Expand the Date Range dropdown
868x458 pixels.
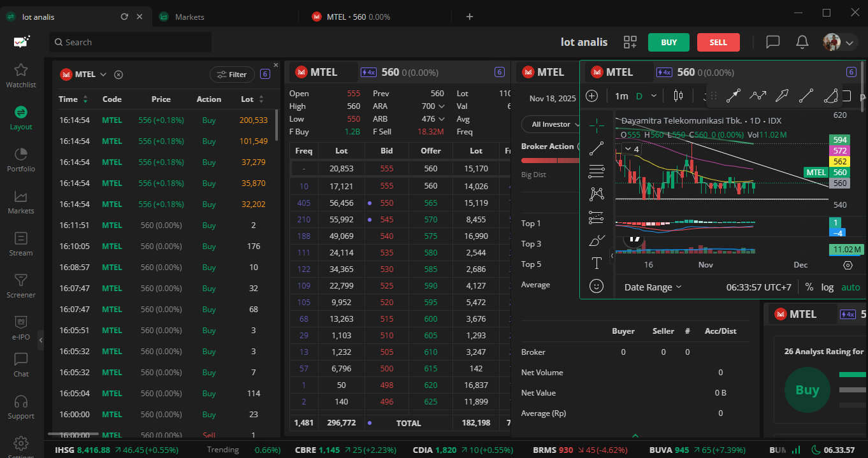coord(653,287)
